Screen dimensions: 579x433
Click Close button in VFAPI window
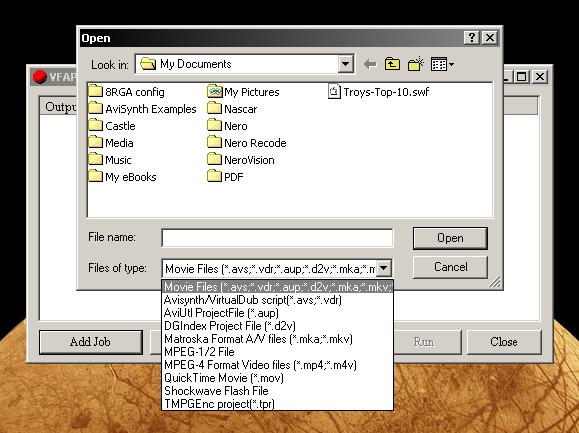(x=504, y=342)
